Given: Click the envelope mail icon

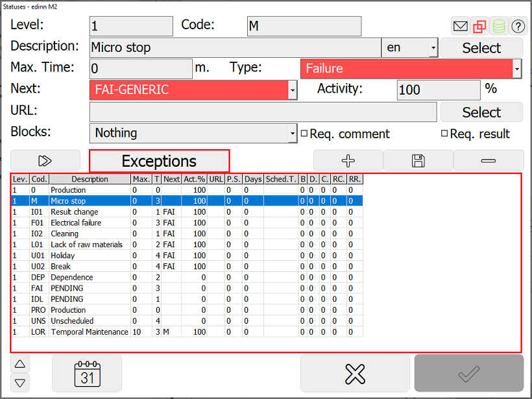Looking at the screenshot, I should pos(461,26).
